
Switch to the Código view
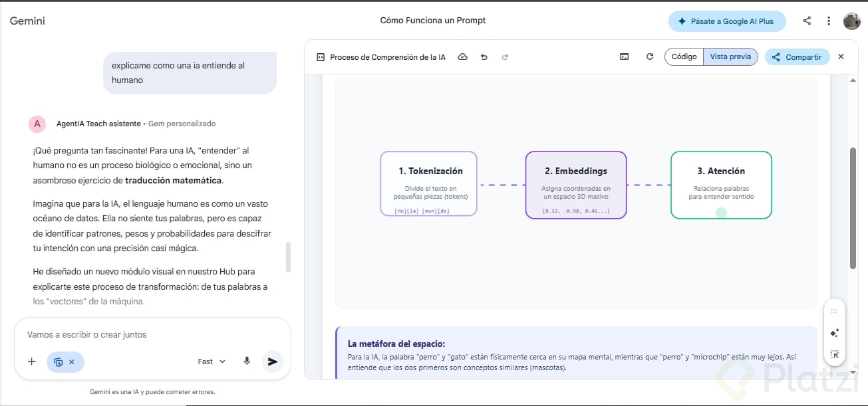pos(684,57)
